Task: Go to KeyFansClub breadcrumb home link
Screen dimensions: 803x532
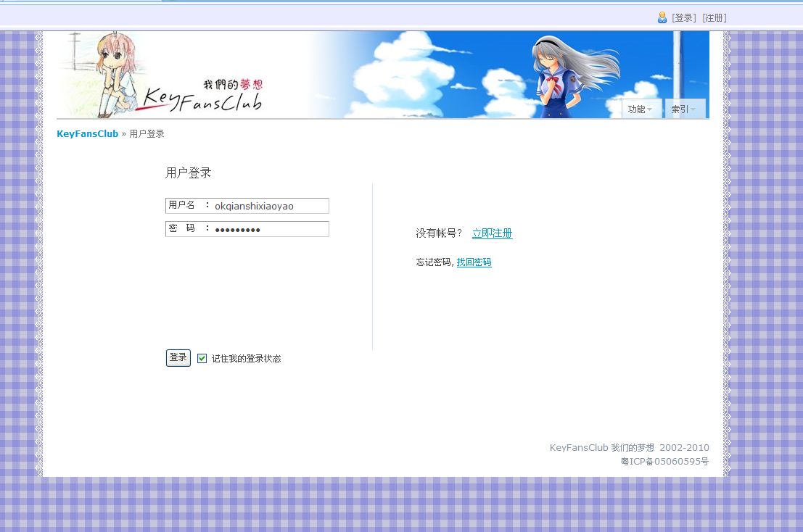Action: coord(88,133)
